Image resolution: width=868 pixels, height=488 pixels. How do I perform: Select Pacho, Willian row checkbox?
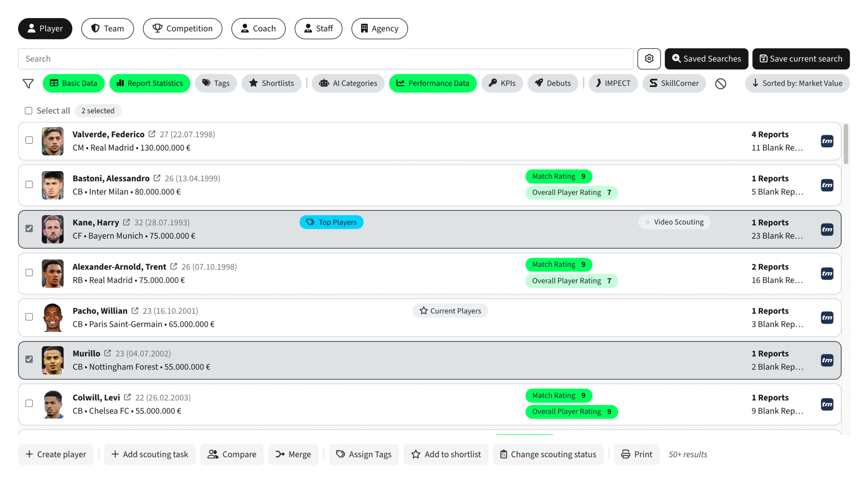[x=29, y=317]
